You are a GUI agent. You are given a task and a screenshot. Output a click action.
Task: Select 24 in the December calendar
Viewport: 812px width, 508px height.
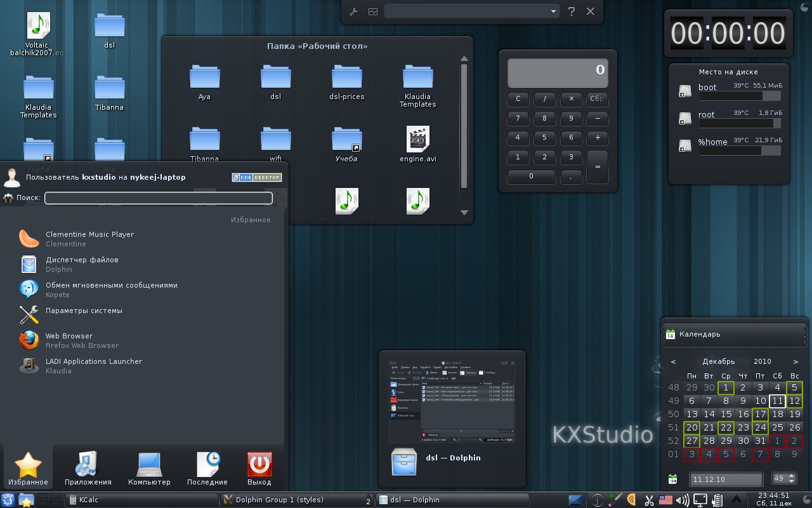point(760,427)
